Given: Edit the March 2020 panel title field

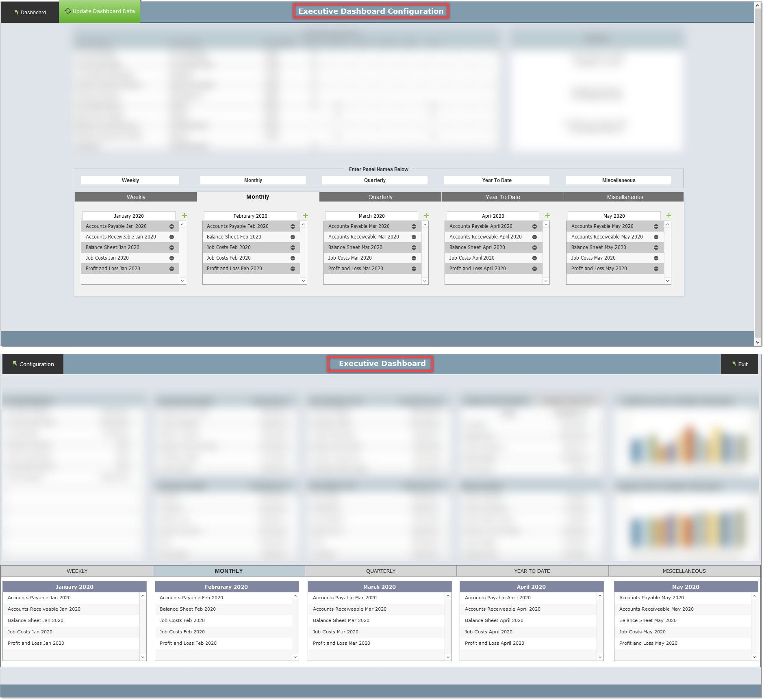Looking at the screenshot, I should point(371,216).
